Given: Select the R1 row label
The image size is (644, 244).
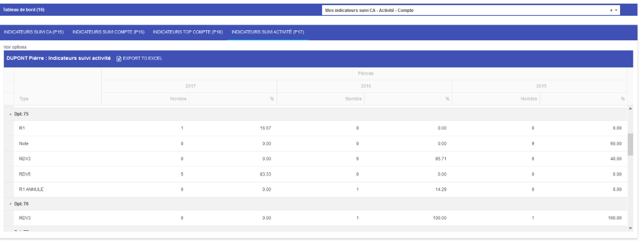Looking at the screenshot, I should point(22,128).
